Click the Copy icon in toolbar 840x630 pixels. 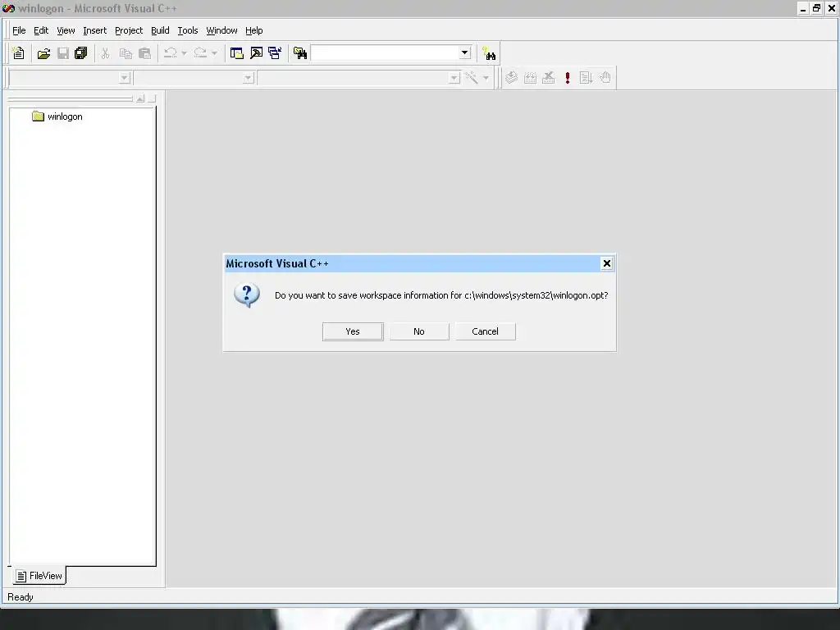click(126, 53)
